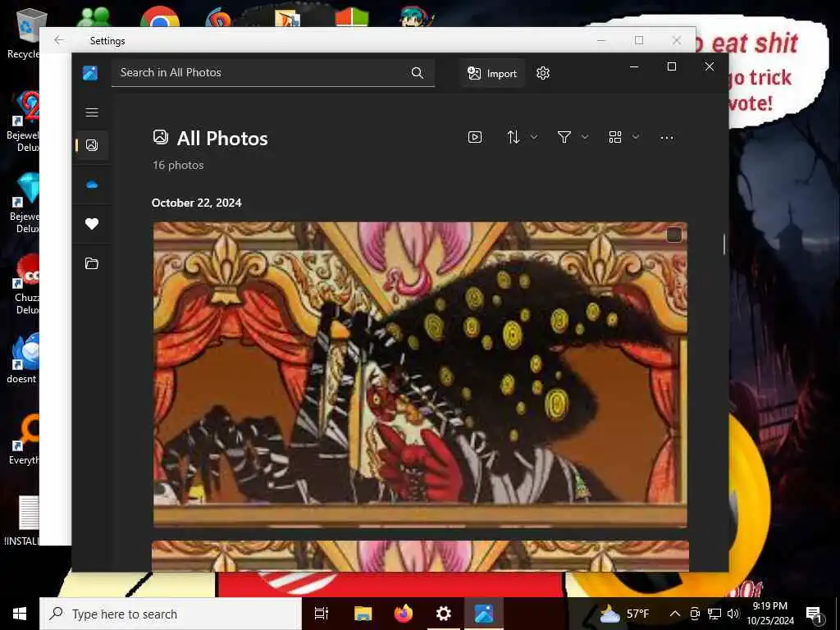Image resolution: width=840 pixels, height=630 pixels.
Task: Launch Firefox from the taskbar
Action: pyautogui.click(x=404, y=614)
